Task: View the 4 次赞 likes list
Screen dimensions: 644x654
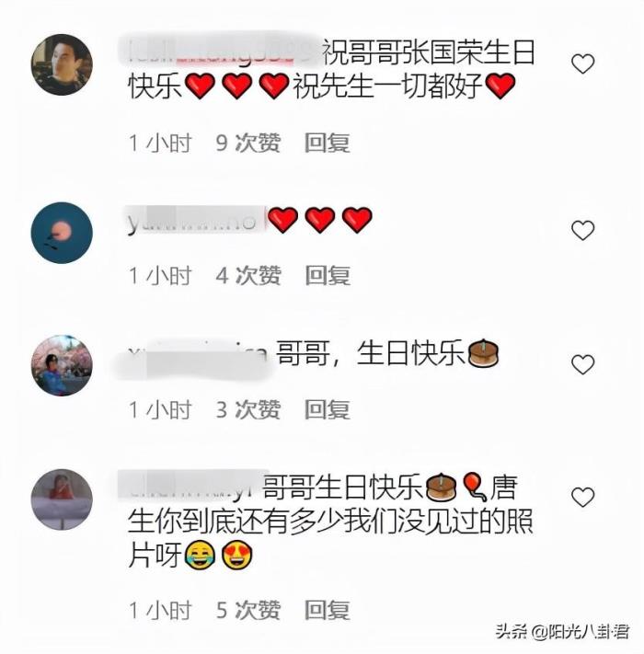Action: click(x=247, y=276)
